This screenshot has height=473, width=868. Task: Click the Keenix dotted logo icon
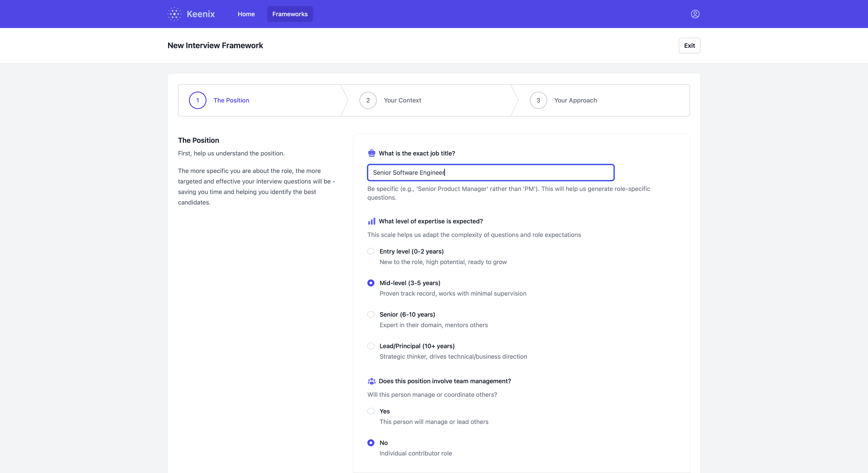coord(174,14)
